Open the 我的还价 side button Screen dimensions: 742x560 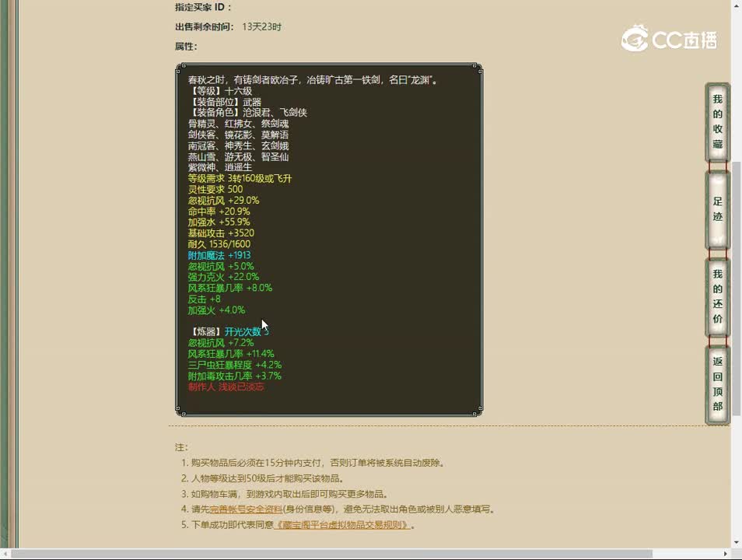pyautogui.click(x=717, y=296)
